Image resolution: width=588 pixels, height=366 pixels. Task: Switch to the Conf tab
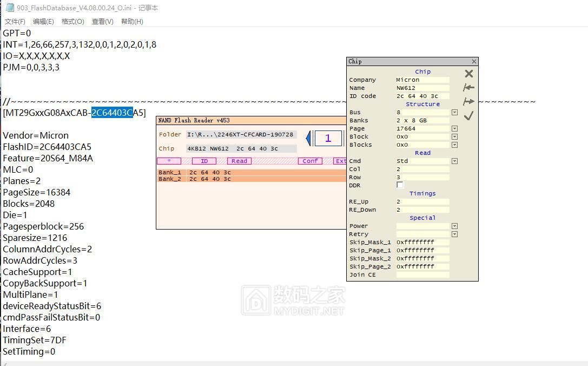pos(310,161)
